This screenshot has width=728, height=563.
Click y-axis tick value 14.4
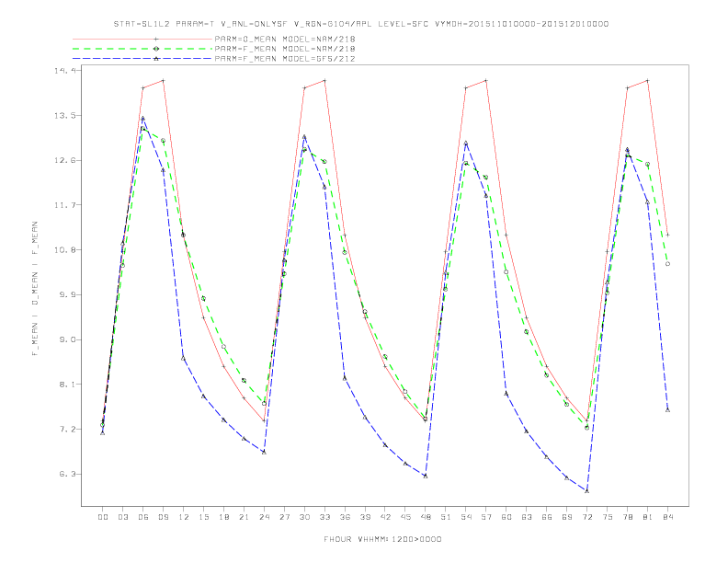tap(64, 71)
